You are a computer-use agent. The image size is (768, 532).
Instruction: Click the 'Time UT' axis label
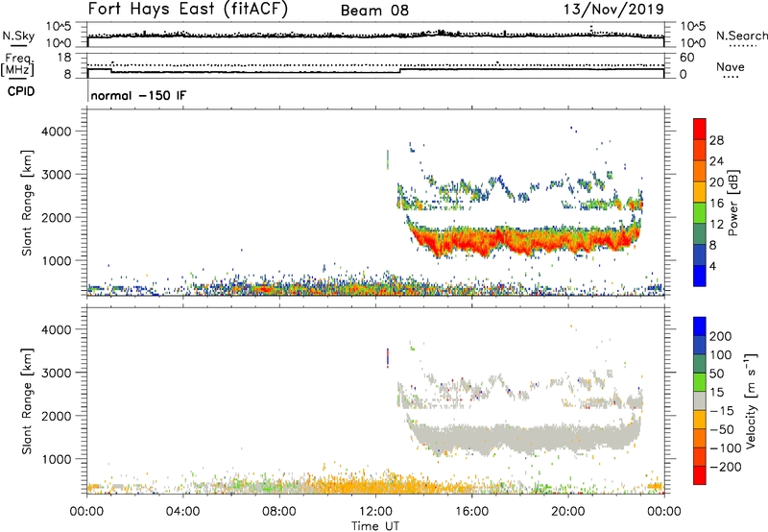(x=375, y=526)
